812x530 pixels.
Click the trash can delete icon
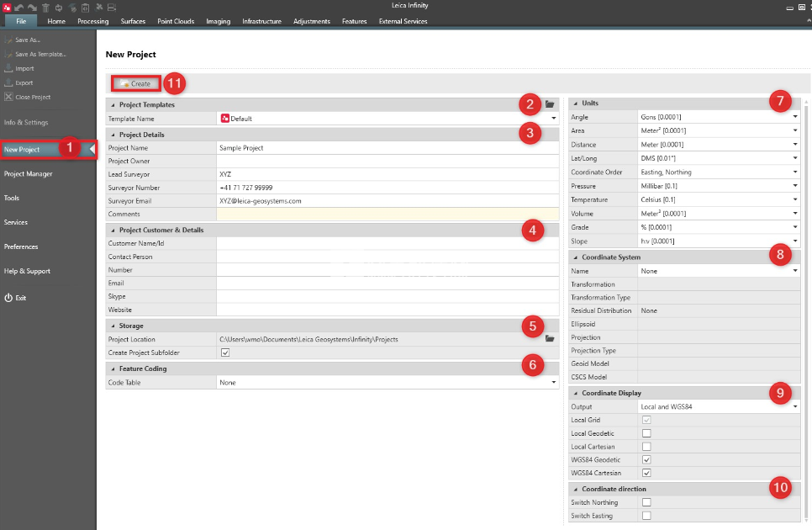[45, 8]
